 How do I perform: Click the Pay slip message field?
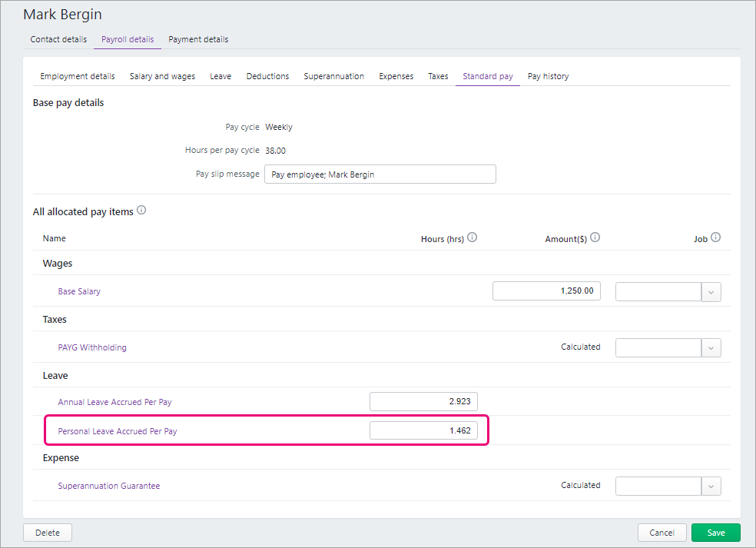(380, 174)
